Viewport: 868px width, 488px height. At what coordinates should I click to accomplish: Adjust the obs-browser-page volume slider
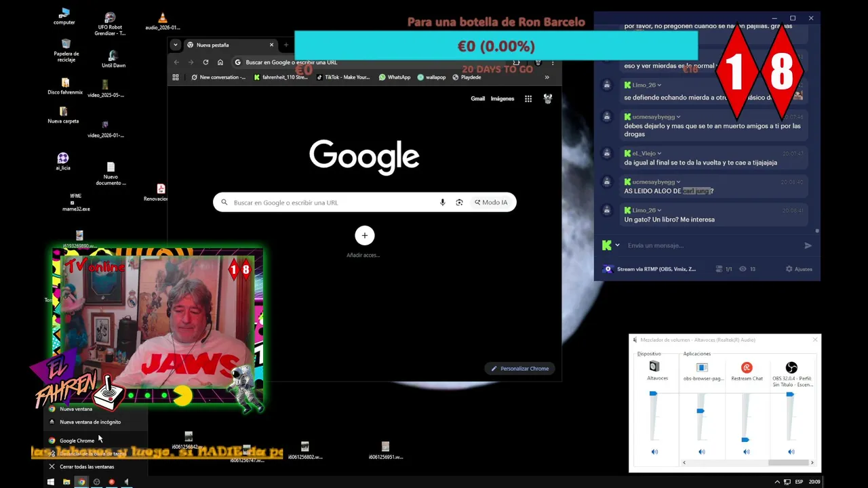click(x=701, y=411)
